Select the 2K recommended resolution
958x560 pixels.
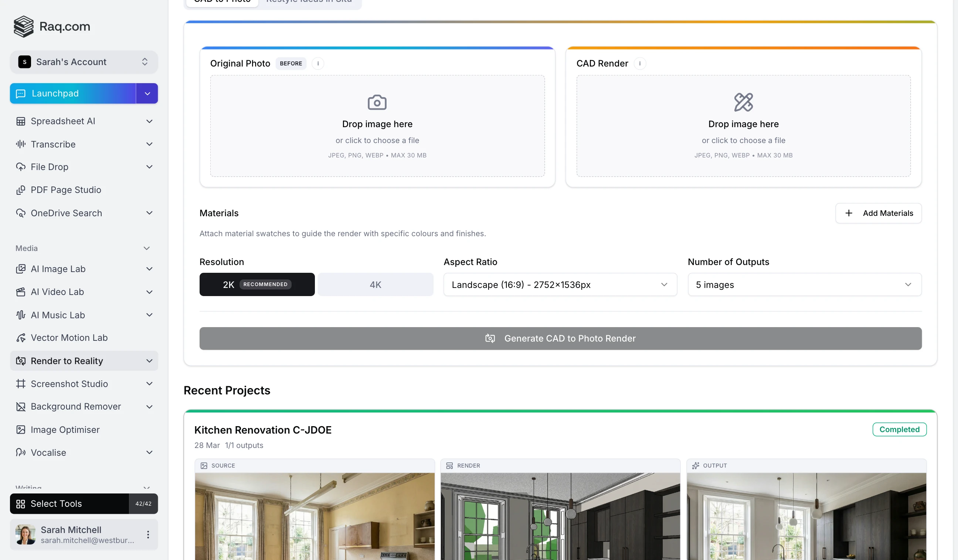click(257, 284)
